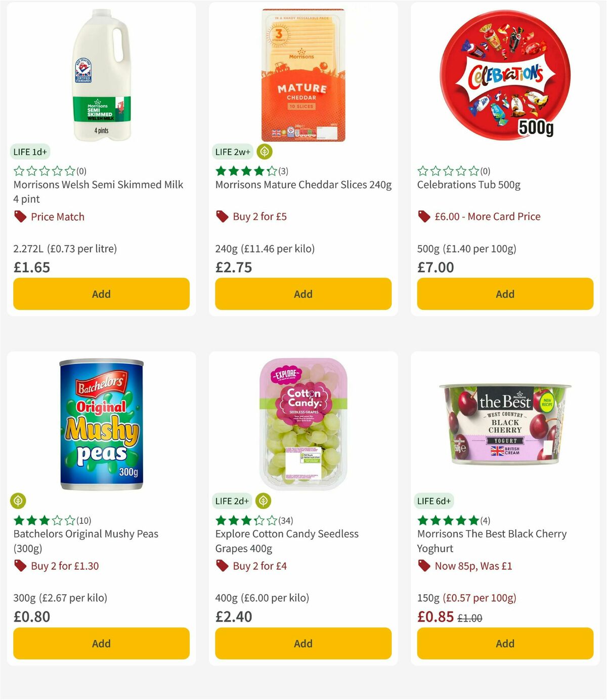Click the LIFE 2w+ badge on cheddar slices
The width and height of the screenshot is (607, 700).
(x=232, y=150)
